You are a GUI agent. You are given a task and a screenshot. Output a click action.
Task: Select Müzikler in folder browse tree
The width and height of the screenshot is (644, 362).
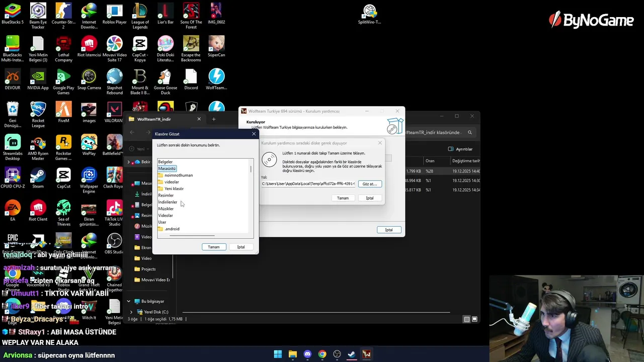(x=166, y=209)
